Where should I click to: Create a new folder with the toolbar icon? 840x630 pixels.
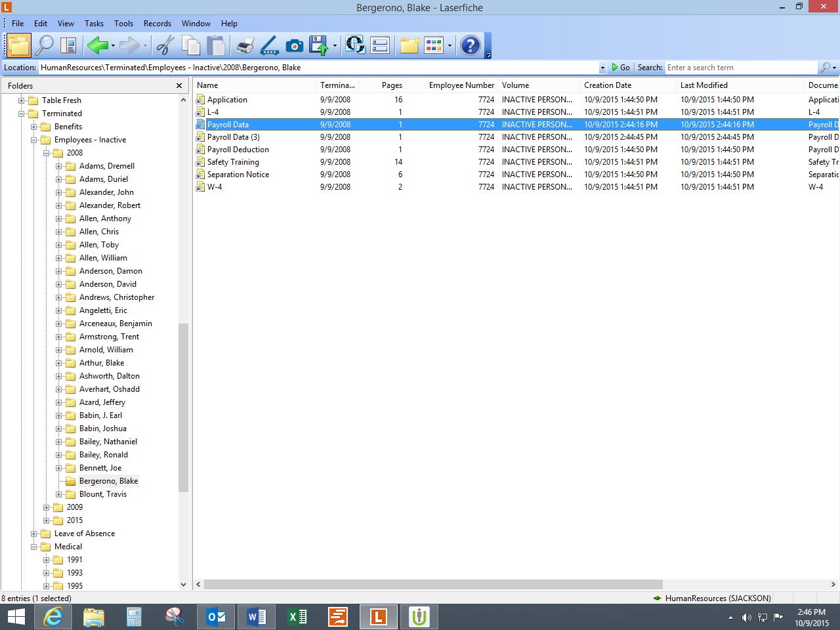[409, 45]
